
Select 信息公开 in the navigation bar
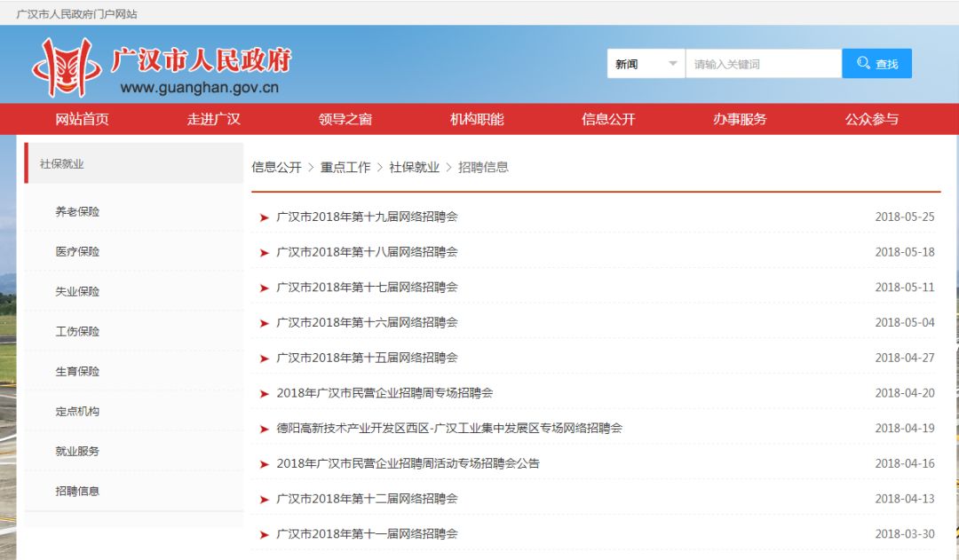(608, 119)
